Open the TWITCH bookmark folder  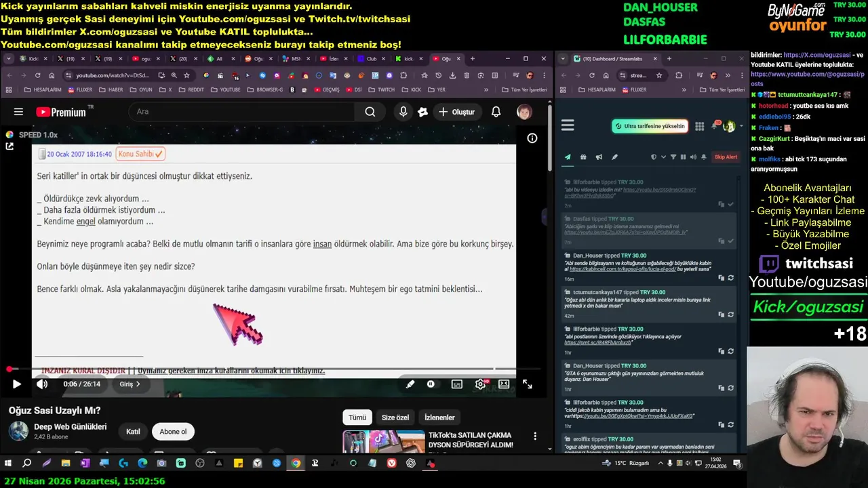pyautogui.click(x=381, y=89)
